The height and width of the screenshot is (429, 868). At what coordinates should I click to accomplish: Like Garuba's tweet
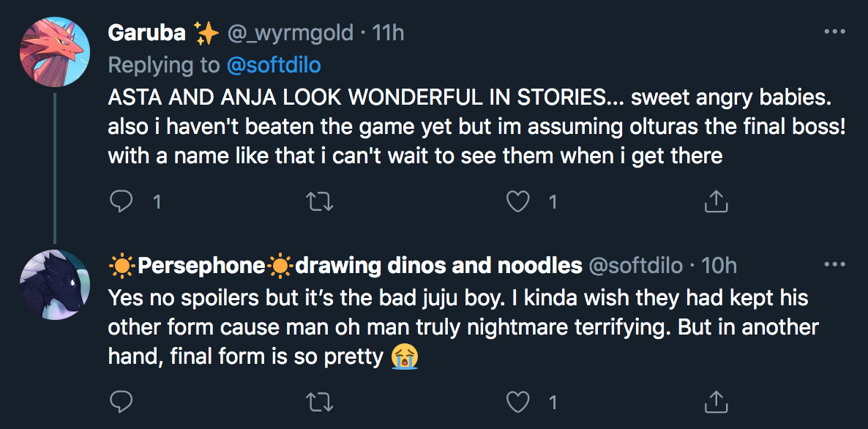click(x=518, y=202)
